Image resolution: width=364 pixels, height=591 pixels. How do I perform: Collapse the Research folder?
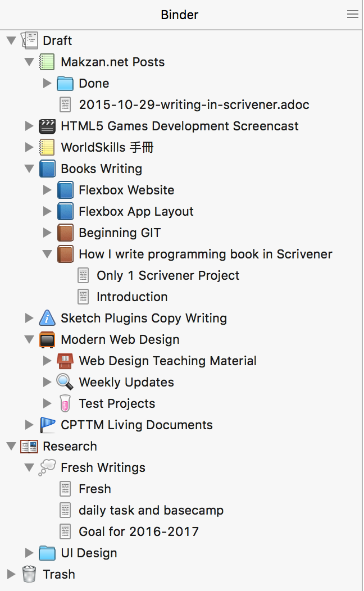click(x=11, y=446)
